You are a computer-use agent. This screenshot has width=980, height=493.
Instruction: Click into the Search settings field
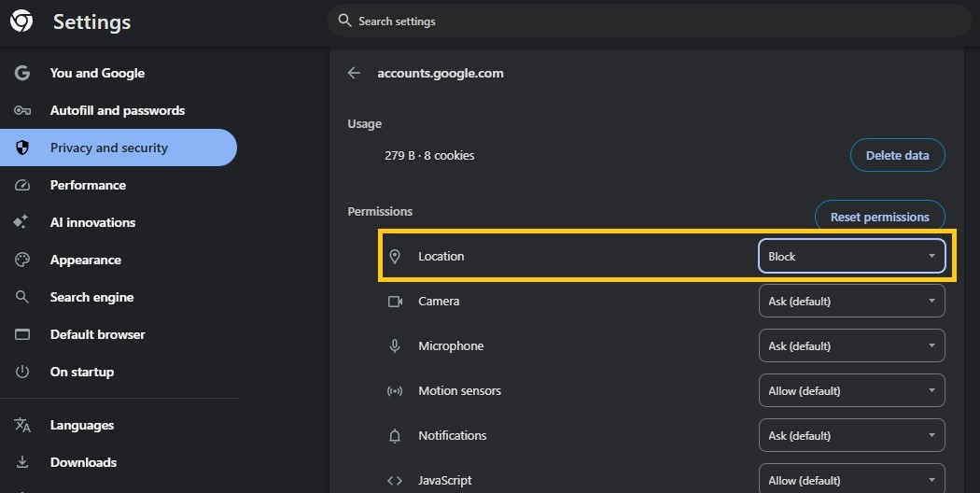pos(650,21)
